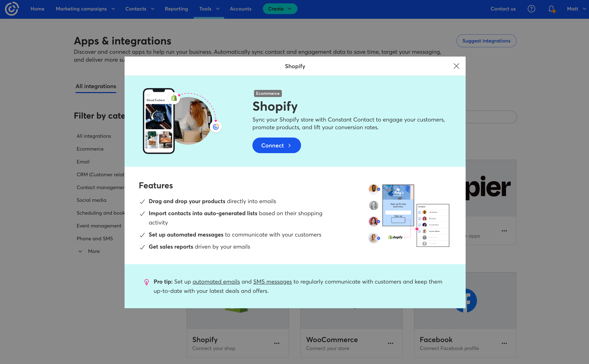Open the help question mark icon

(531, 9)
